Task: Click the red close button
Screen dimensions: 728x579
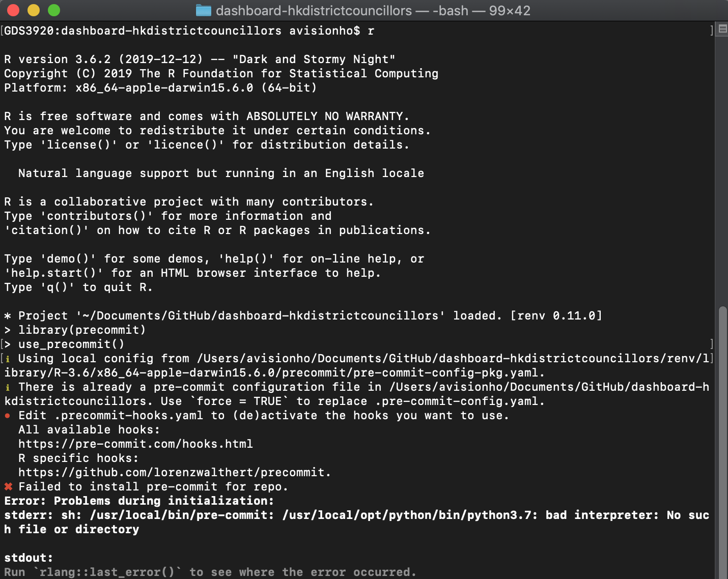Action: tap(12, 10)
